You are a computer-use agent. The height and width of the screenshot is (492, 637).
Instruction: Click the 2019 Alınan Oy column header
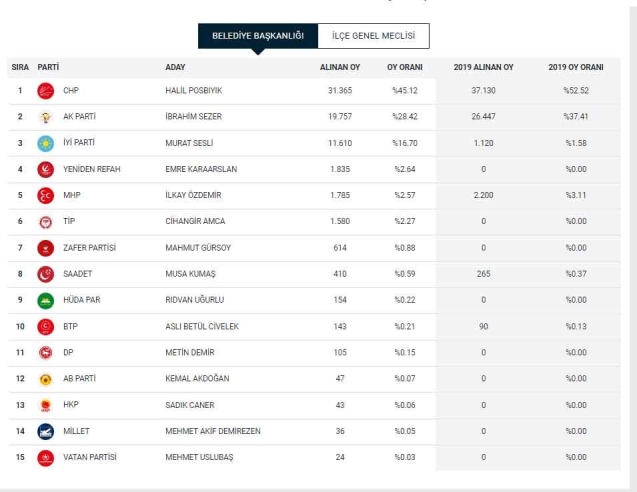point(483,67)
